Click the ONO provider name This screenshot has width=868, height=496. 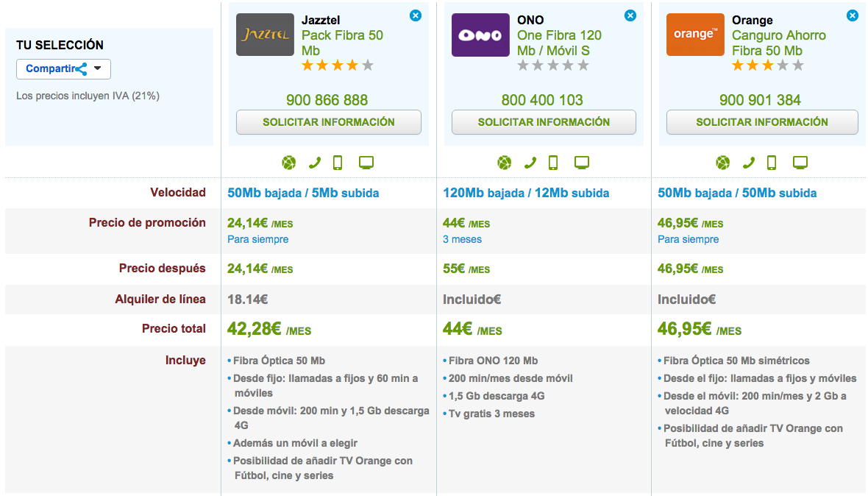(530, 20)
